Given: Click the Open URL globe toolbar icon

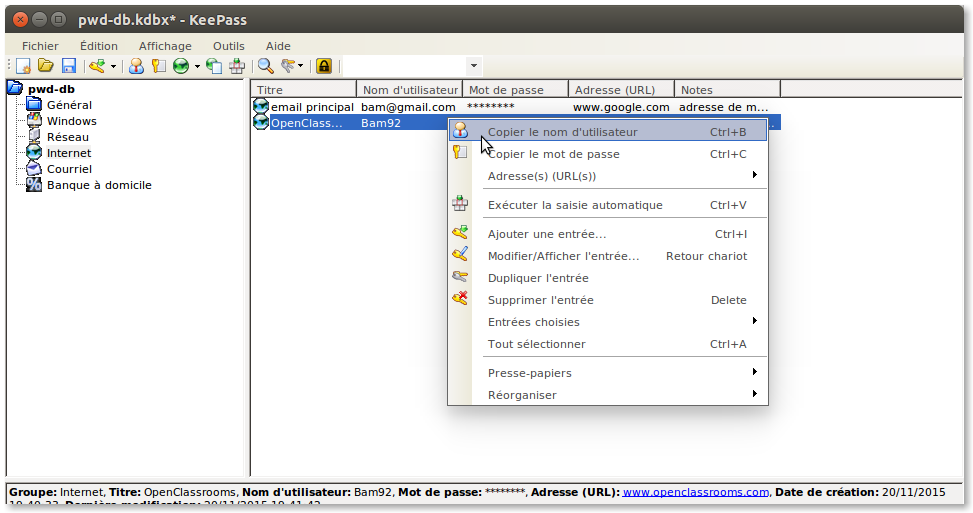Looking at the screenshot, I should tap(181, 66).
